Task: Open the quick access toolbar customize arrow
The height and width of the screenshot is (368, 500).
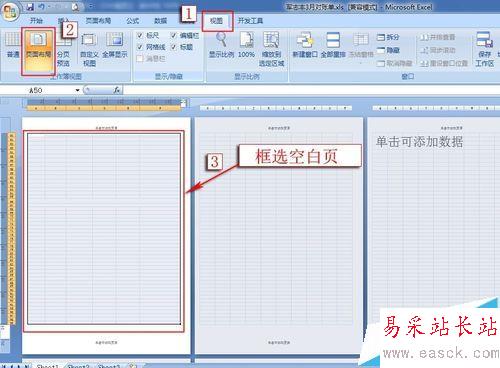Action: pos(91,7)
